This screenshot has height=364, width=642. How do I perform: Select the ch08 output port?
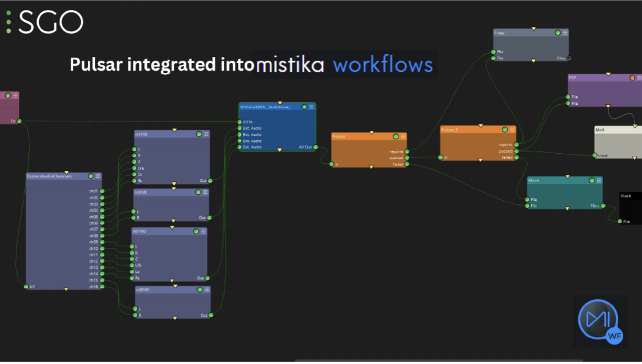tap(102, 236)
